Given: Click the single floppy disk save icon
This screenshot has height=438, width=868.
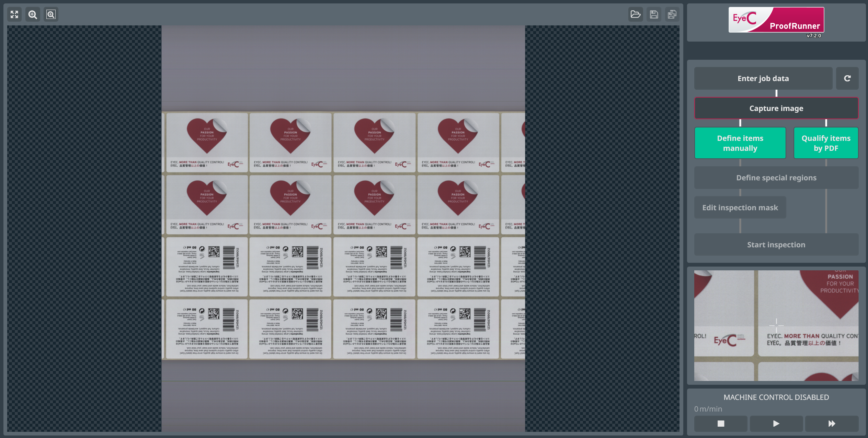Looking at the screenshot, I should (x=654, y=14).
